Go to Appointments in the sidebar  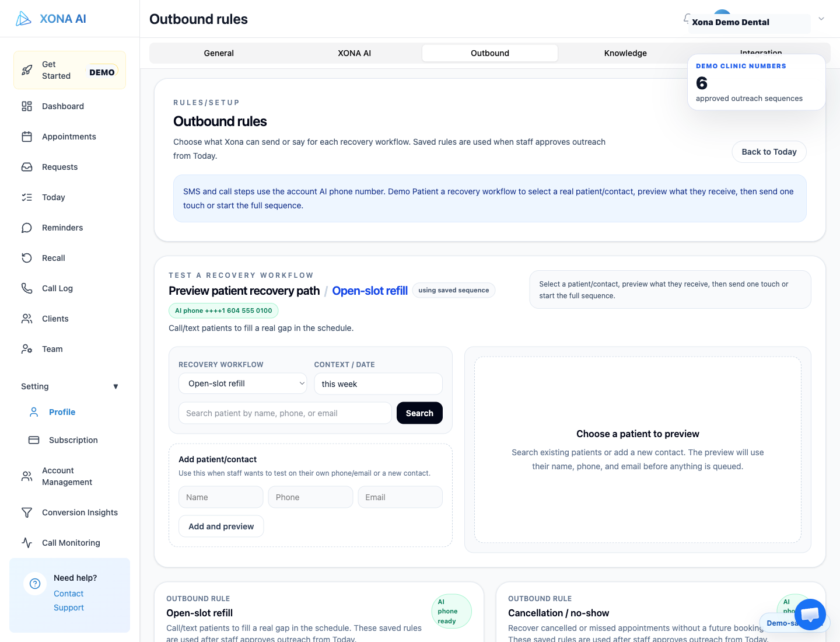point(70,137)
